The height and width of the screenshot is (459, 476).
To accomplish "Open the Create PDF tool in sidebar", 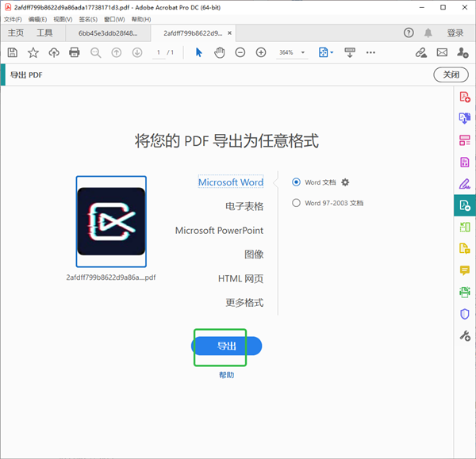I will point(465,98).
